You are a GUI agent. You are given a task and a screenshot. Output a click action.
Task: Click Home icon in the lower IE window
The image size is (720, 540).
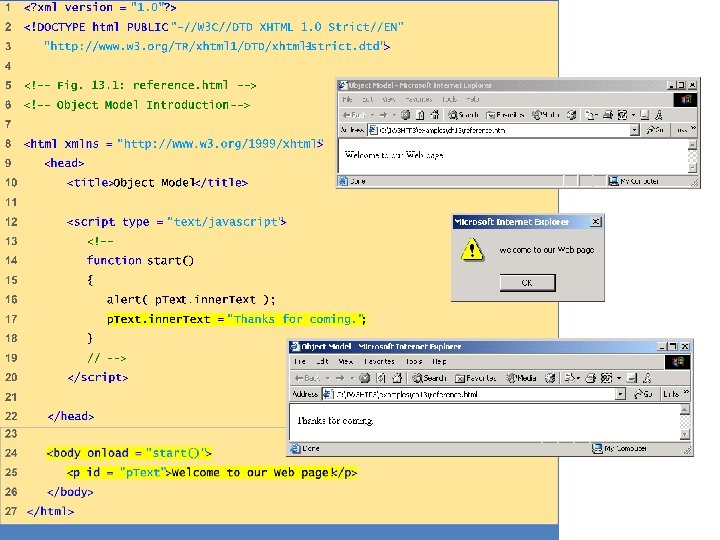397,378
